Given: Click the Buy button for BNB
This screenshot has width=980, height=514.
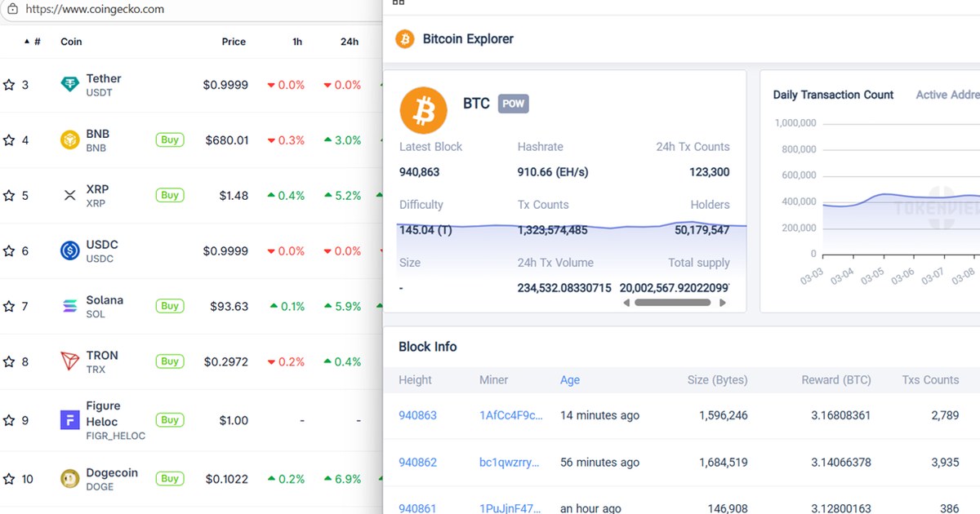Looking at the screenshot, I should coord(169,140).
